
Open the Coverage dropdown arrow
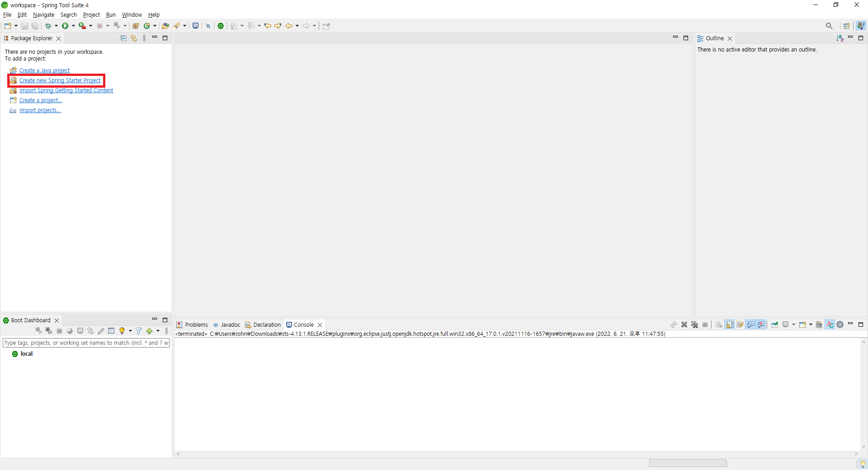[90, 26]
